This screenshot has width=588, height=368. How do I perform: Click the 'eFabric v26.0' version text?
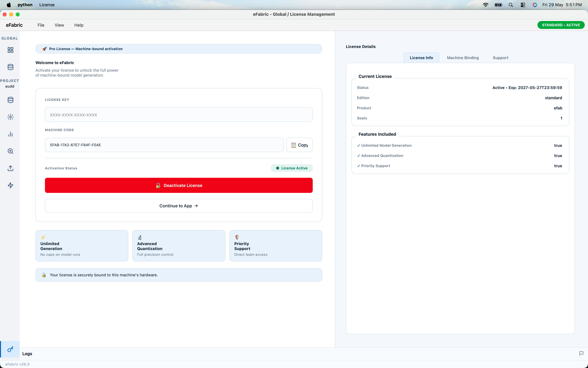click(17, 364)
